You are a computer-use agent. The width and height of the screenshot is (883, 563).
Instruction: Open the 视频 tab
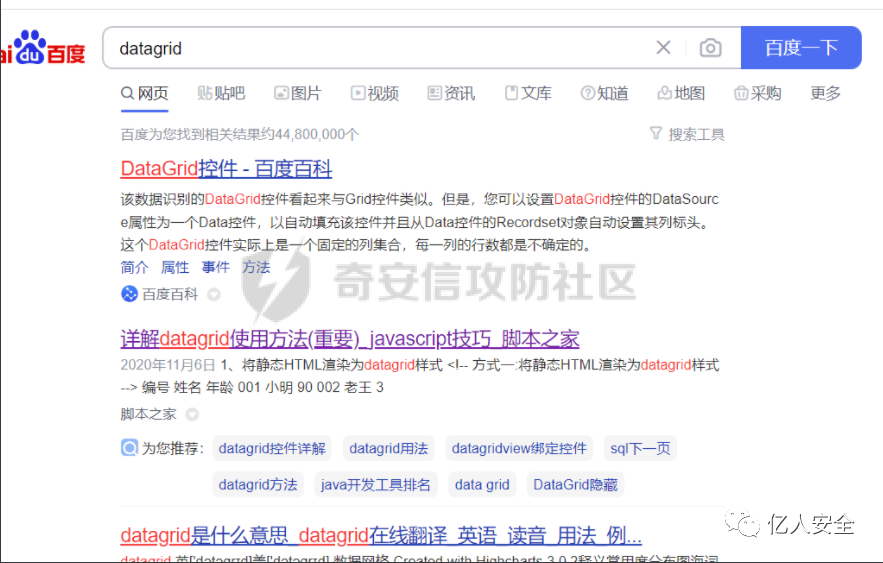click(374, 93)
